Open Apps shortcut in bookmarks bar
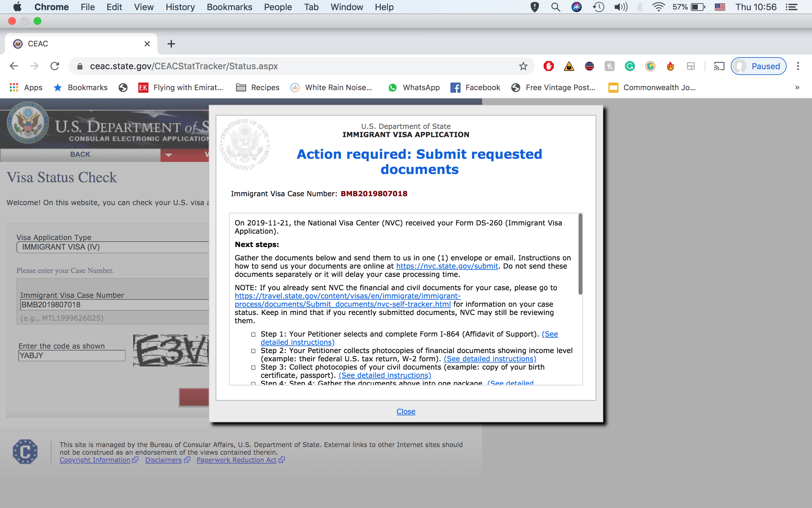This screenshot has height=508, width=812. tap(26, 88)
